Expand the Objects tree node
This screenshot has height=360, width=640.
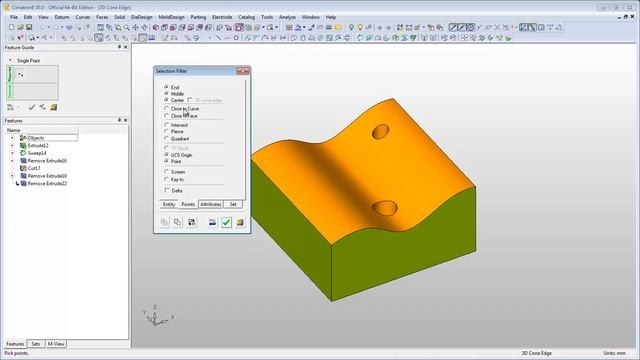[12, 138]
